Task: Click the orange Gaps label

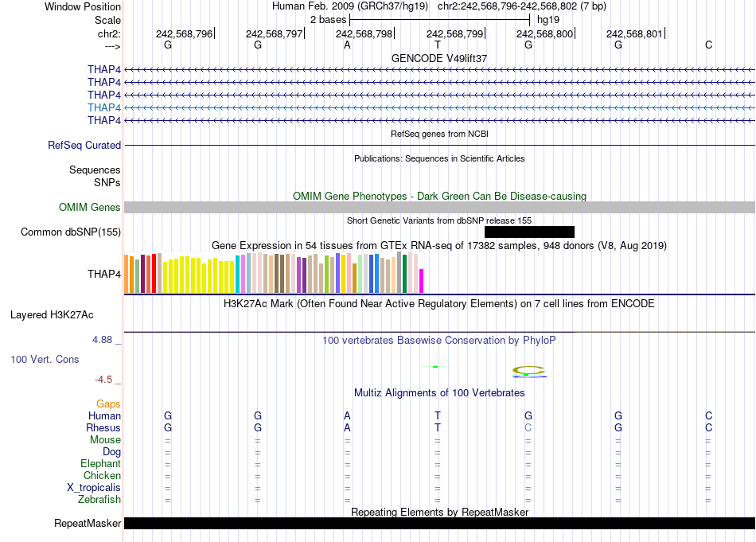Action: coord(109,404)
